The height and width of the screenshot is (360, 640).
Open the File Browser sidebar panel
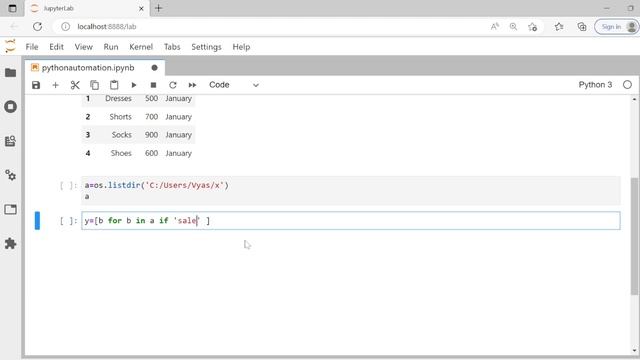click(x=11, y=73)
